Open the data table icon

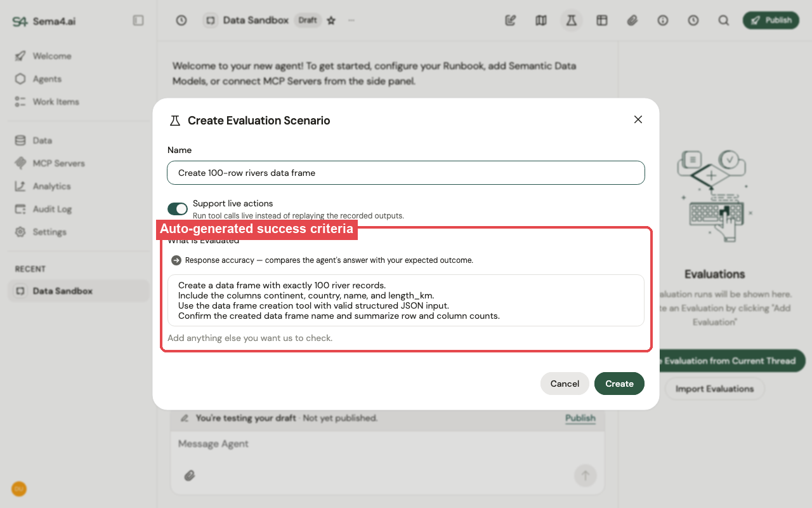click(x=602, y=20)
